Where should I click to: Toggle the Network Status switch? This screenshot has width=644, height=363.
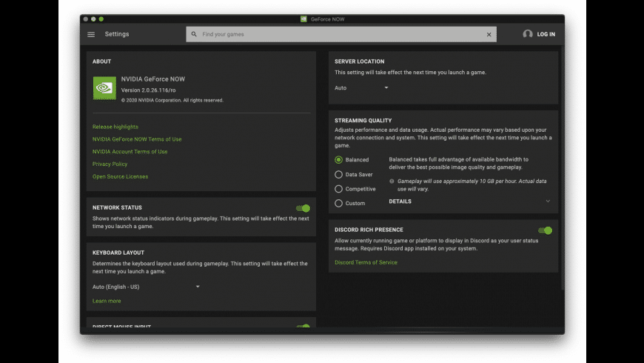pos(303,208)
